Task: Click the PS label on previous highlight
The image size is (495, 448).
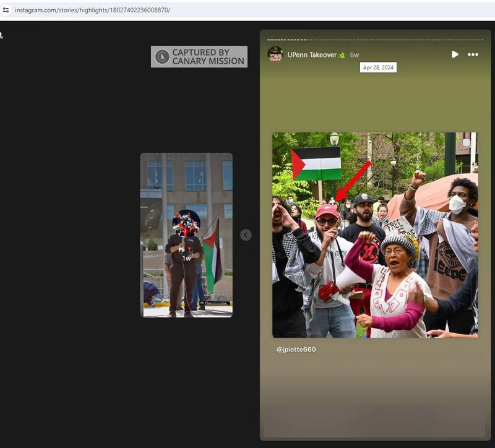Action: point(183,250)
